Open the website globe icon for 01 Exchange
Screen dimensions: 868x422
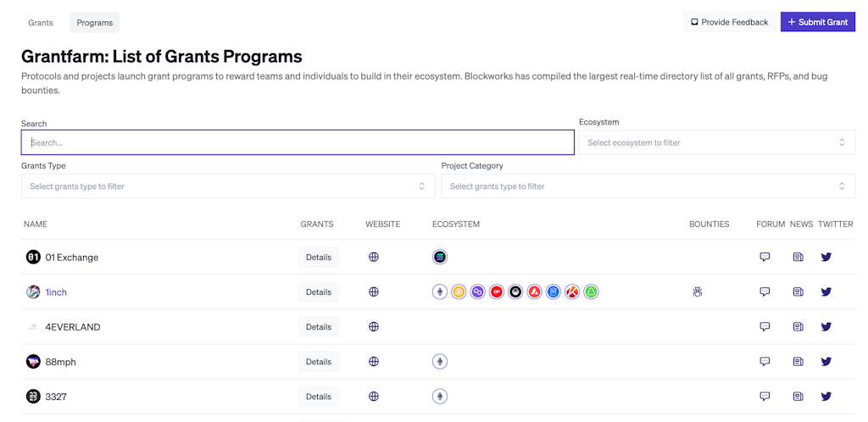(x=374, y=257)
